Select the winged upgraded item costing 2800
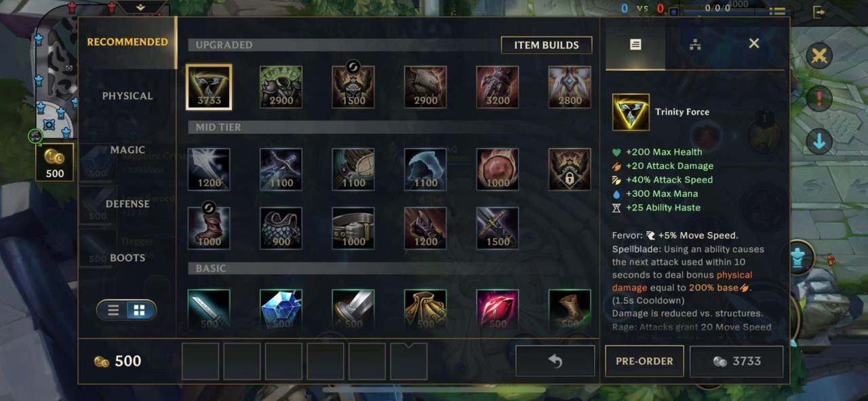The width and height of the screenshot is (868, 401). [x=570, y=87]
